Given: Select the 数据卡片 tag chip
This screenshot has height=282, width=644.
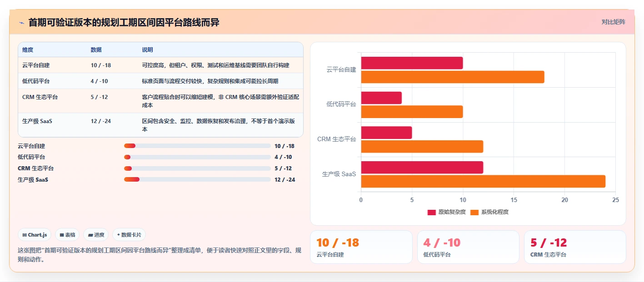Looking at the screenshot, I should [x=129, y=235].
